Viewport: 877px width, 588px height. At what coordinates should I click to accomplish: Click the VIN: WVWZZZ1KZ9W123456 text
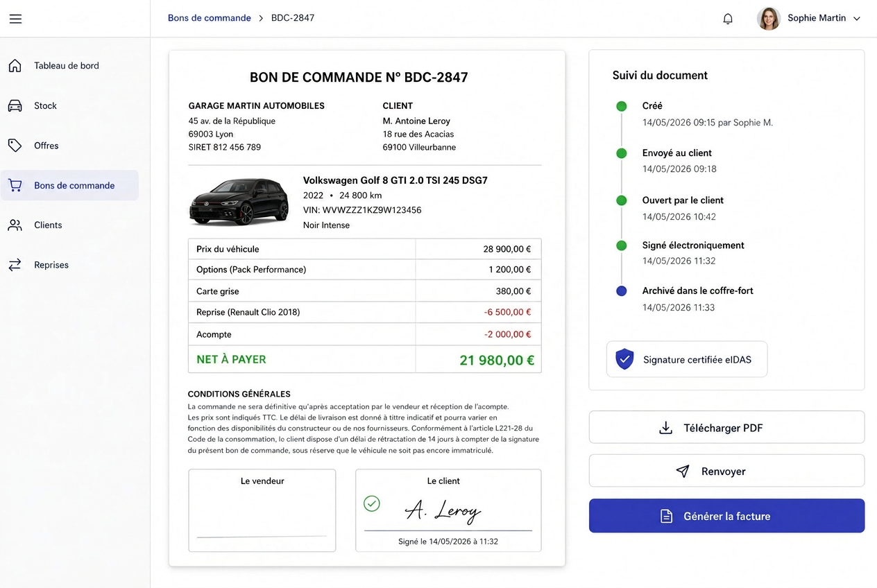(x=362, y=210)
